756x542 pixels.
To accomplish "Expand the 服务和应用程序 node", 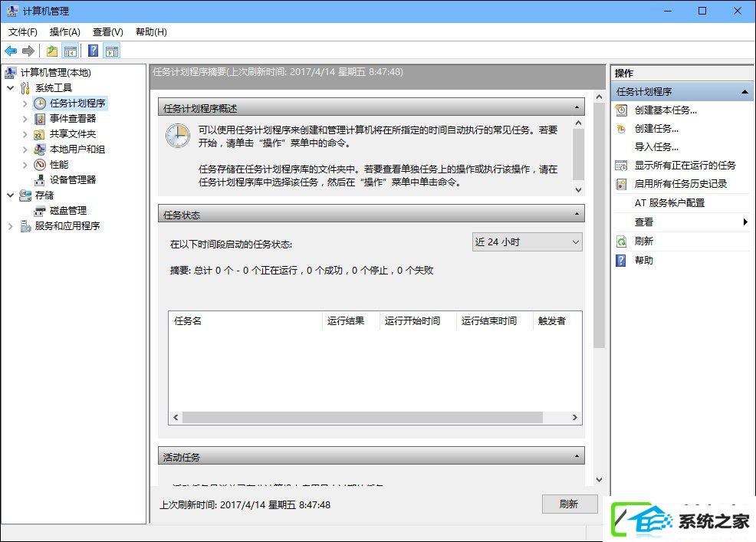I will [11, 226].
